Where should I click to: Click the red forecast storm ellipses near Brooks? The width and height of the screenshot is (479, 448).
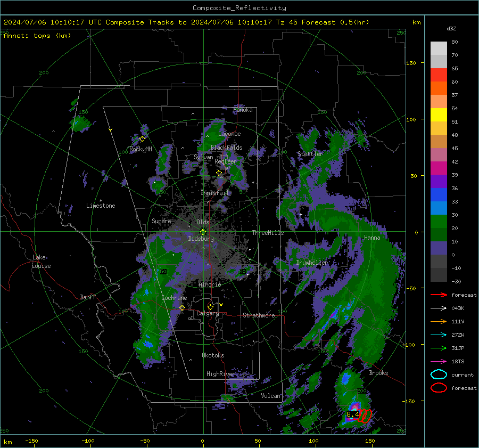365,416
